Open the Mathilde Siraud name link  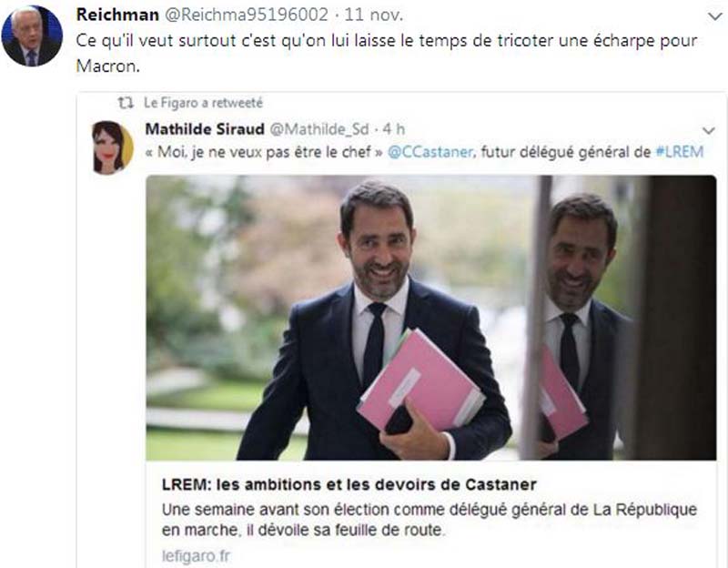click(x=205, y=128)
